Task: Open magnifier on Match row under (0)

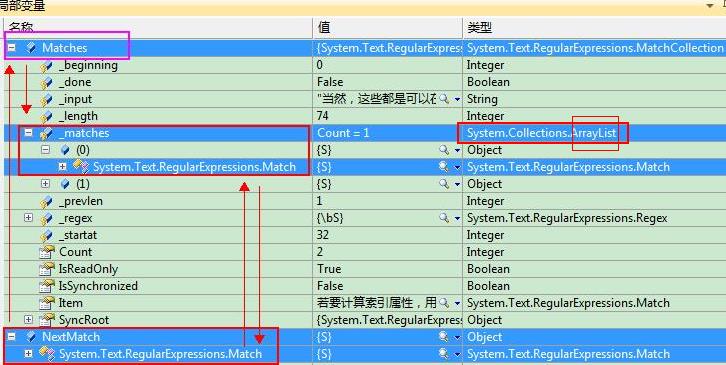Action: (444, 167)
